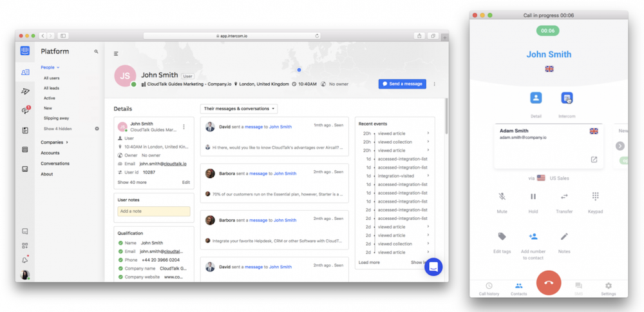The image size is (644, 312).
Task: Expand the first 20h viewed article event
Action: click(428, 133)
